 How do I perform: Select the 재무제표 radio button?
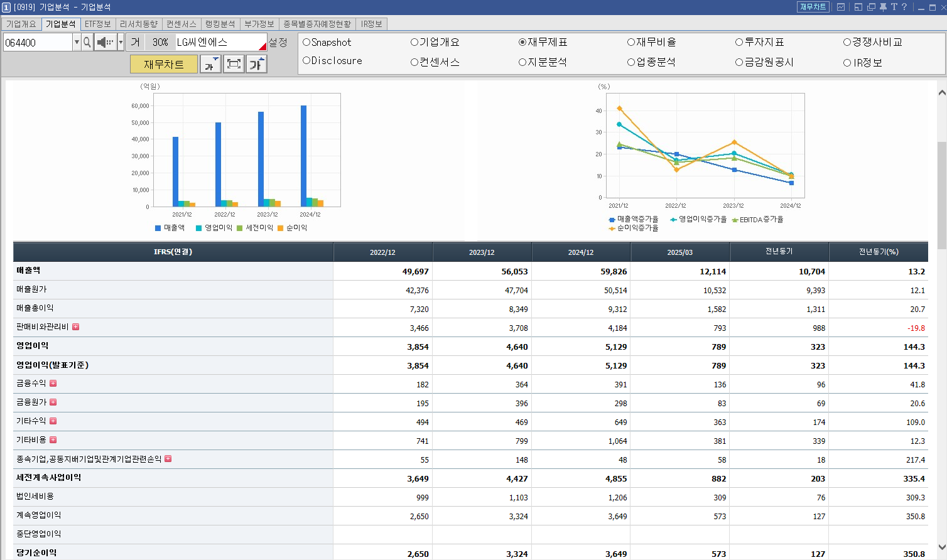point(522,42)
